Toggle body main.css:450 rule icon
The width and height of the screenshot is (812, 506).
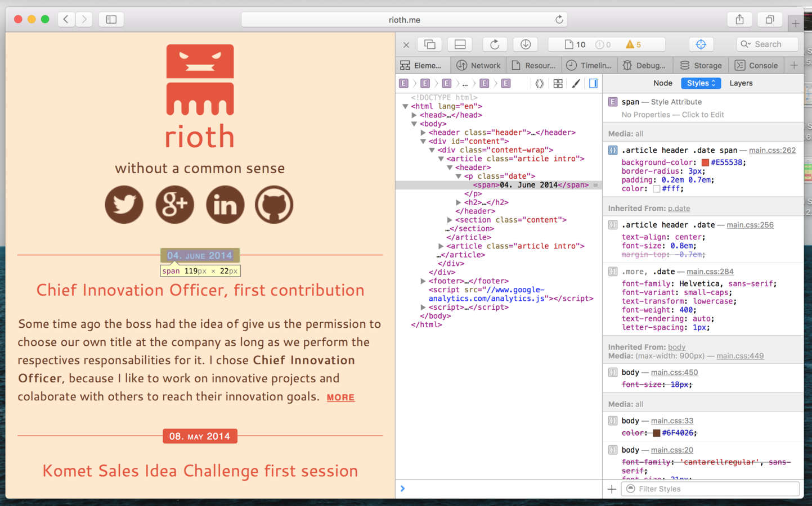coord(613,372)
